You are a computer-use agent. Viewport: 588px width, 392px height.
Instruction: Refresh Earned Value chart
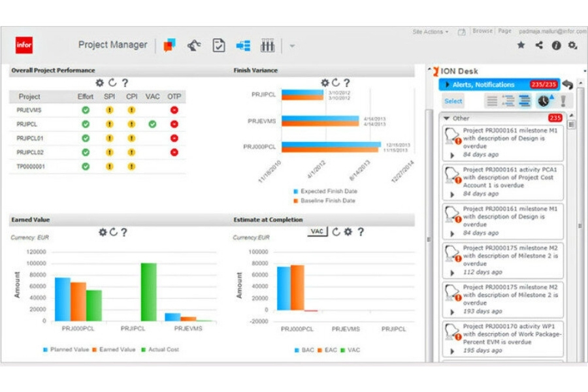(113, 232)
